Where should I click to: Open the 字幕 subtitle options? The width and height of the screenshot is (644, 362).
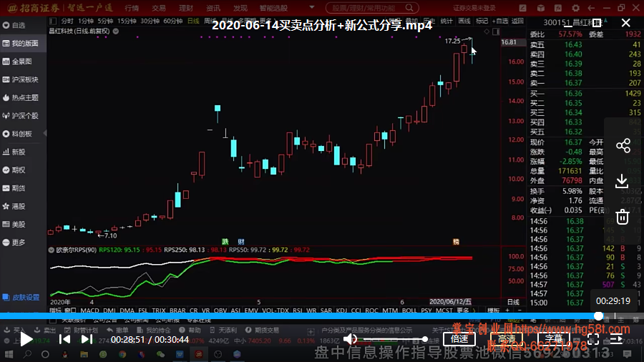click(554, 339)
